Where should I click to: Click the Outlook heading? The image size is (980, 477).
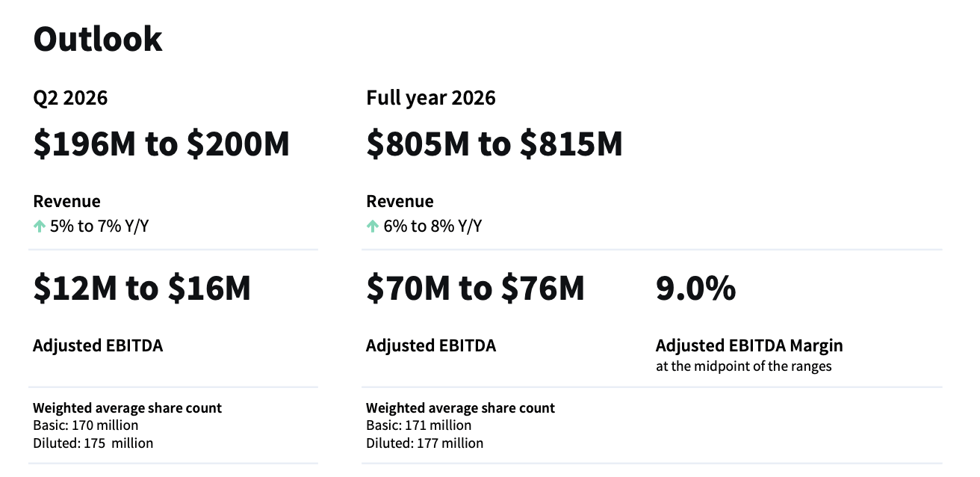point(98,40)
